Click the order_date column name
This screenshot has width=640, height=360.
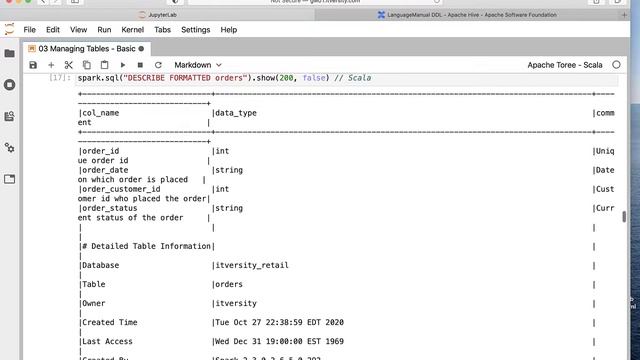click(105, 170)
